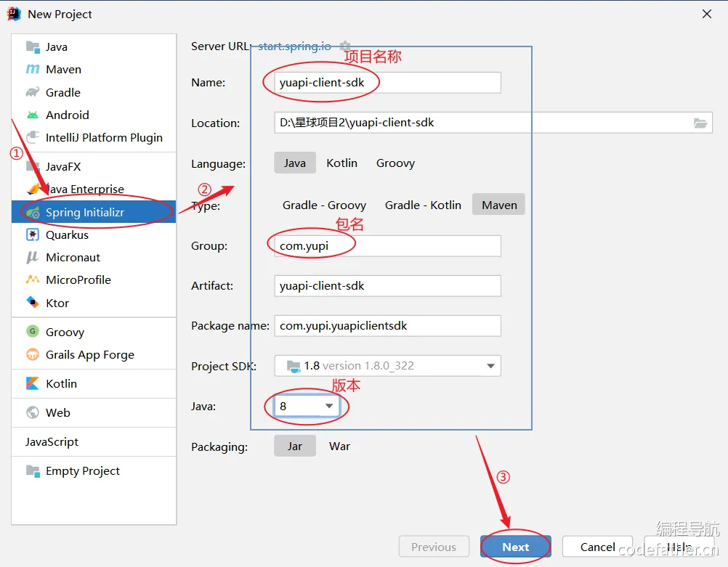Click the Micronaut mu icon
This screenshot has height=567, width=728.
pos(33,257)
